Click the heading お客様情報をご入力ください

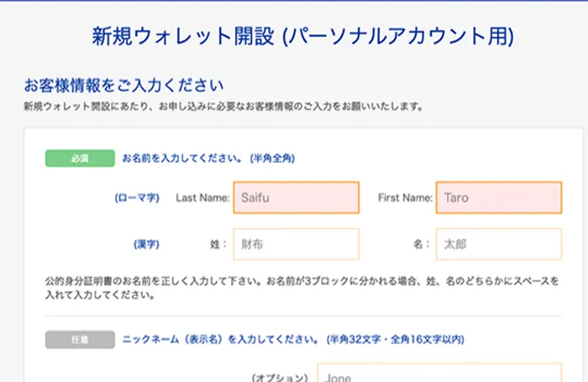click(x=123, y=86)
